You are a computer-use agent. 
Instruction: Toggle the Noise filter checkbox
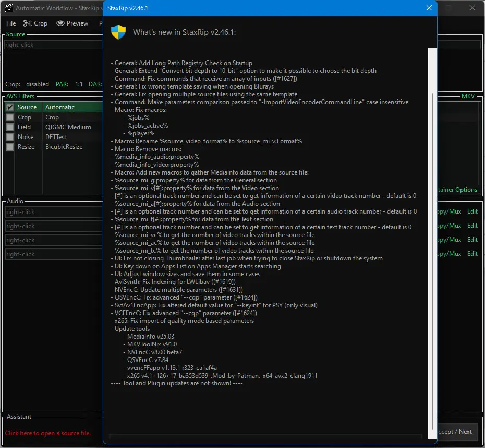[x=9, y=137]
